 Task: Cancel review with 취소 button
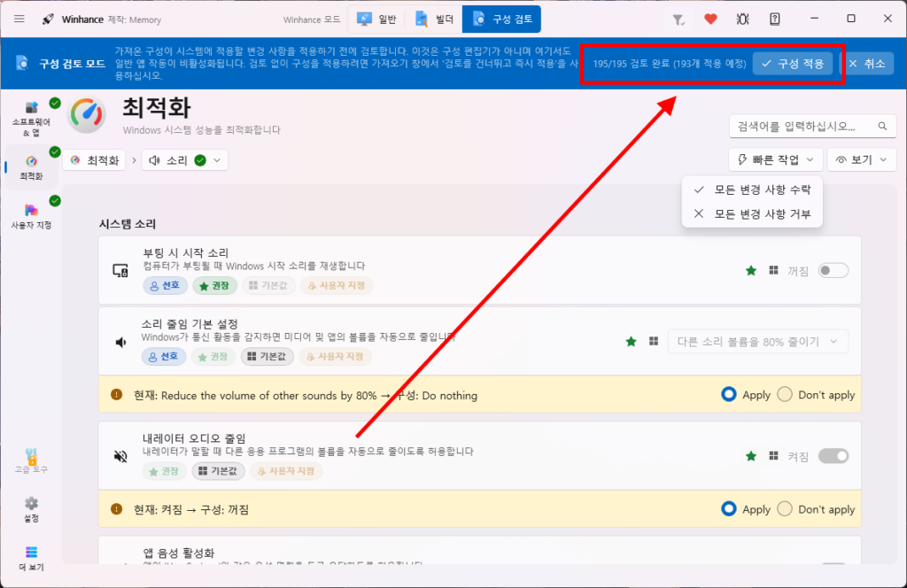pos(866,64)
